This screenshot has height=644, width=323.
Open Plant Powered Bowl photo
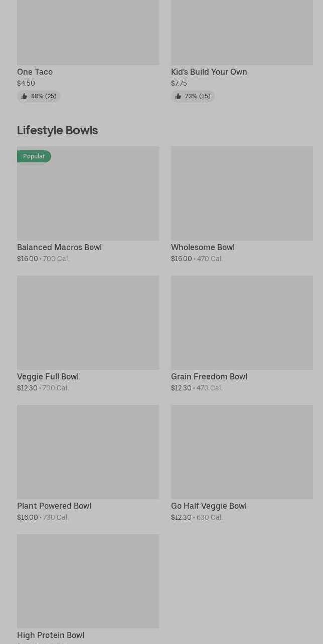[x=88, y=452]
